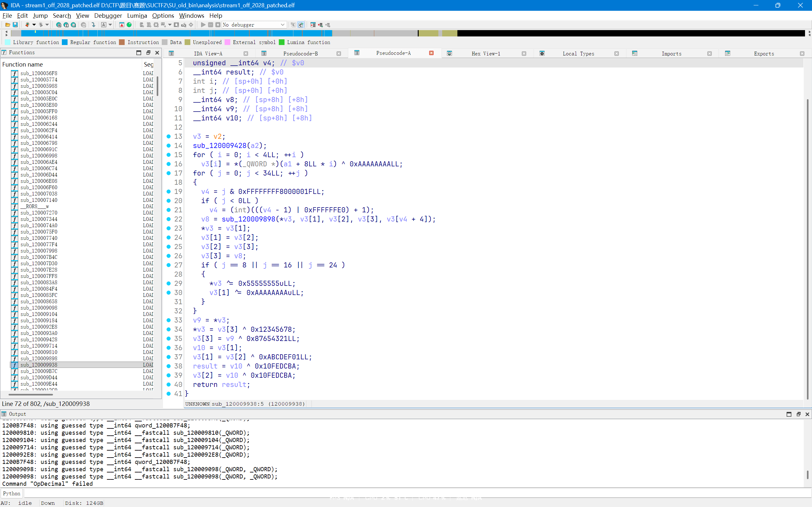812x507 pixels.
Task: Click the red triangle toolbar icon
Action: click(122, 25)
